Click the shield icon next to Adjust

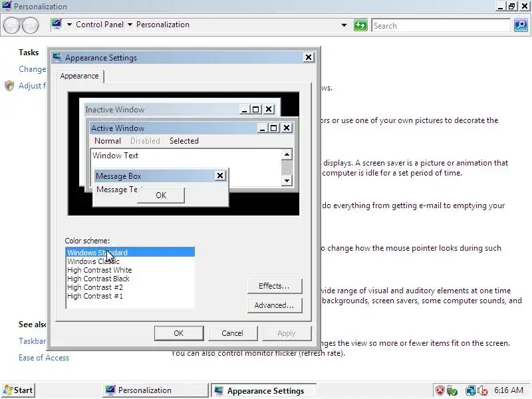point(9,86)
